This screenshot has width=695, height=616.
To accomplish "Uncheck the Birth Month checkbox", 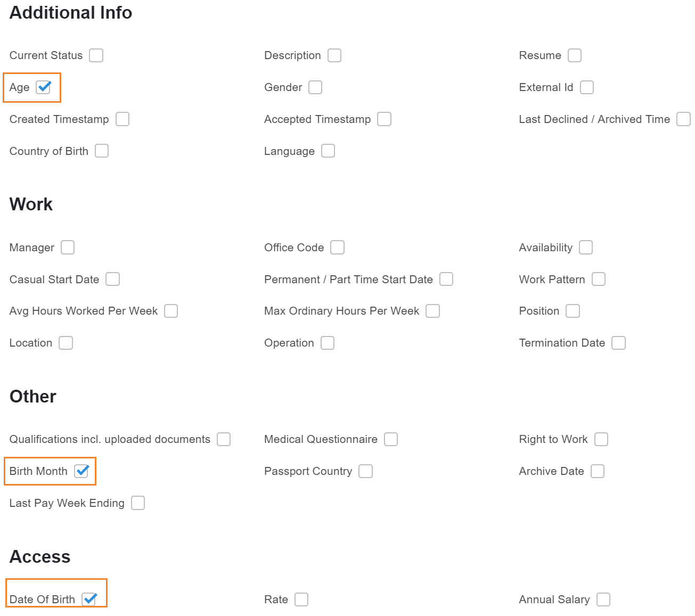I will click(x=81, y=471).
